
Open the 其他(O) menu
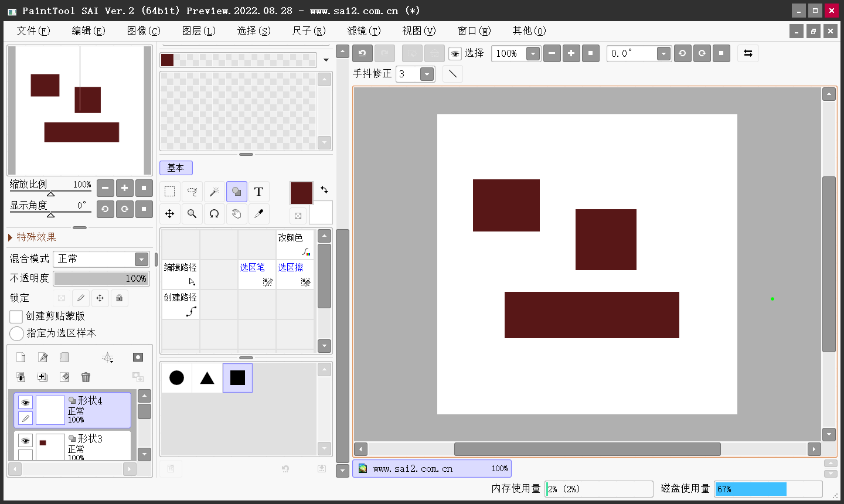pyautogui.click(x=529, y=30)
